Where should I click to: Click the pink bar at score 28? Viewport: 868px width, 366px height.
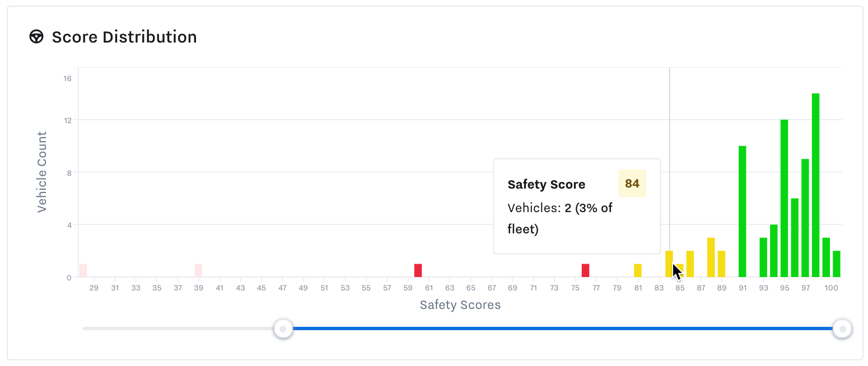point(83,270)
